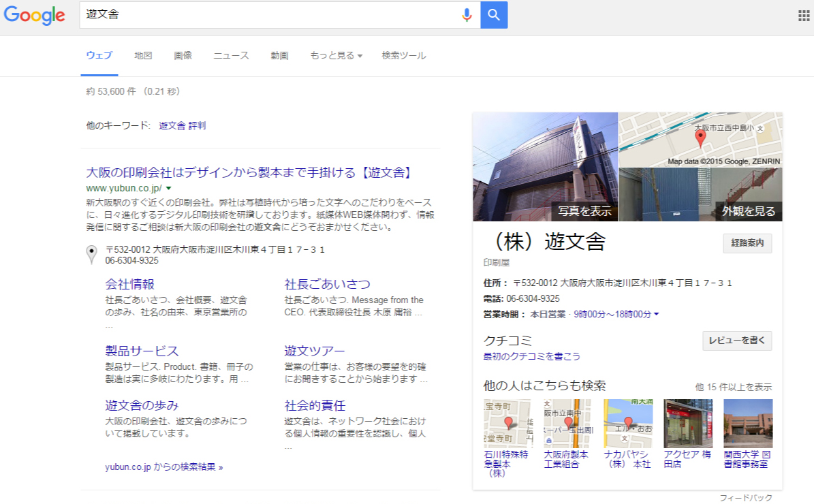This screenshot has width=814, height=504.
Task: Click 最初のクチコミを書こう link
Action: [x=531, y=357]
